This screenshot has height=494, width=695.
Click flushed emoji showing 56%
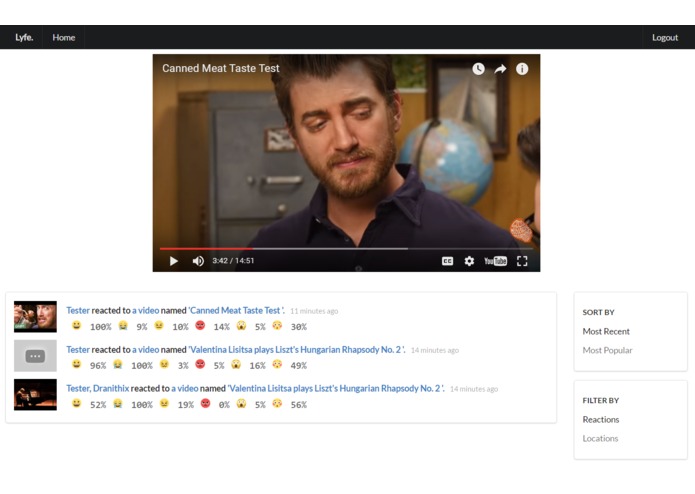(277, 404)
